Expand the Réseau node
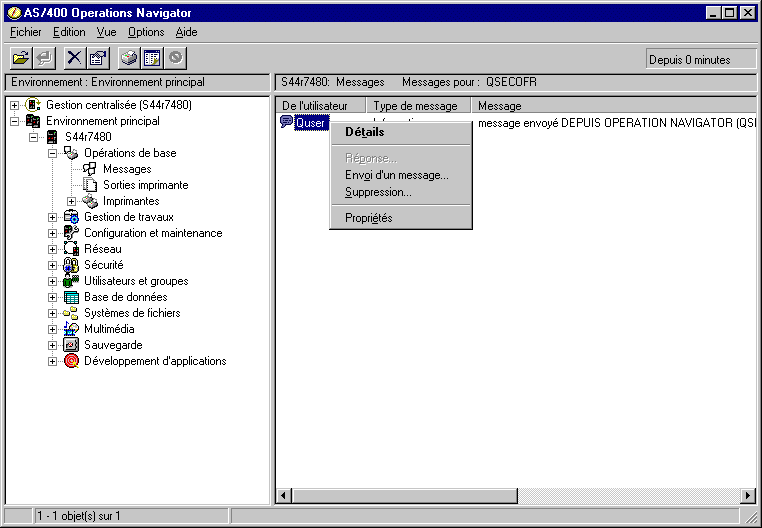This screenshot has height=528, width=762. 52,249
